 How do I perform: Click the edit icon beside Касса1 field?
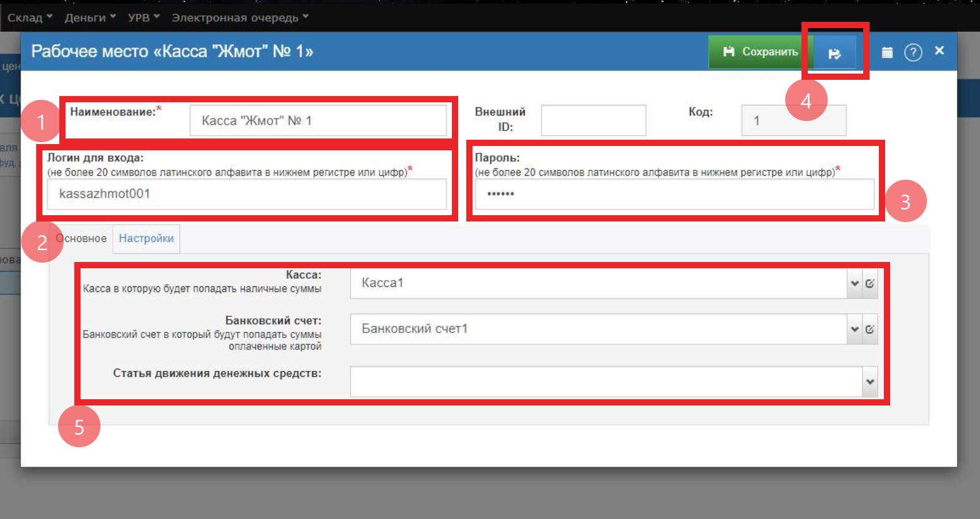[870, 284]
